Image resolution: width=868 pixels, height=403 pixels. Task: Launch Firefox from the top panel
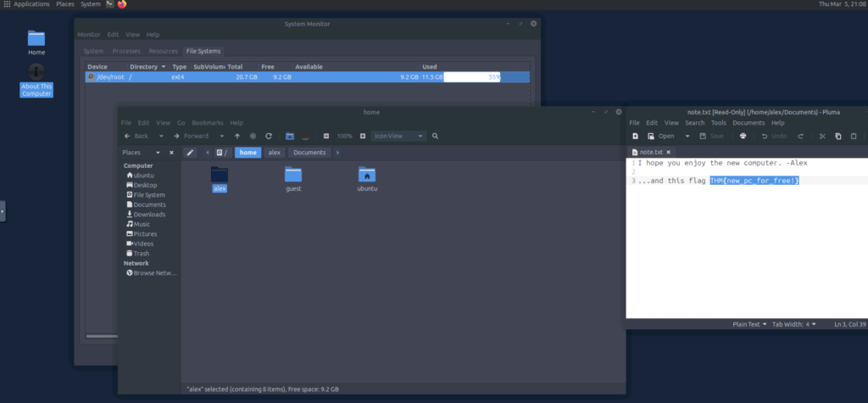(122, 4)
